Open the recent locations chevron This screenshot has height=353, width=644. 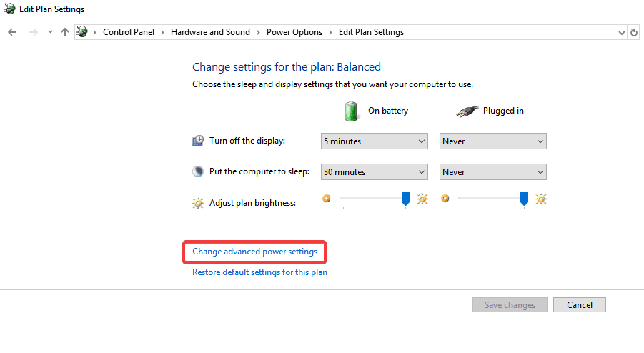pos(50,32)
